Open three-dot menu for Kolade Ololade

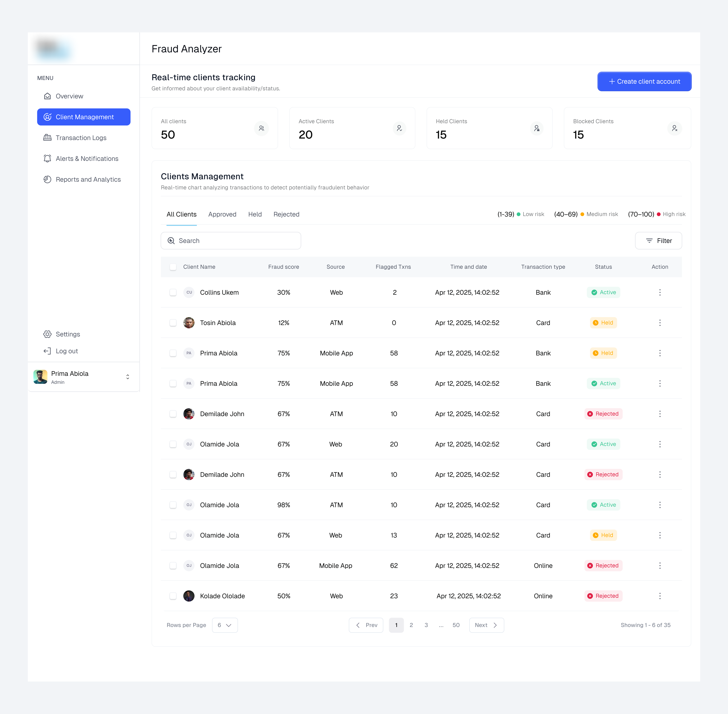(660, 596)
